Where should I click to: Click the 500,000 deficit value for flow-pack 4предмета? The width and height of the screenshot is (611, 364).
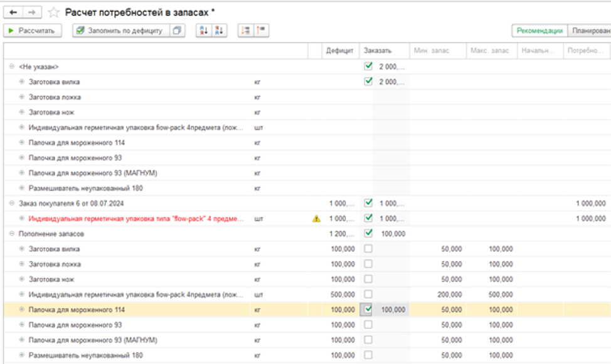coord(343,294)
